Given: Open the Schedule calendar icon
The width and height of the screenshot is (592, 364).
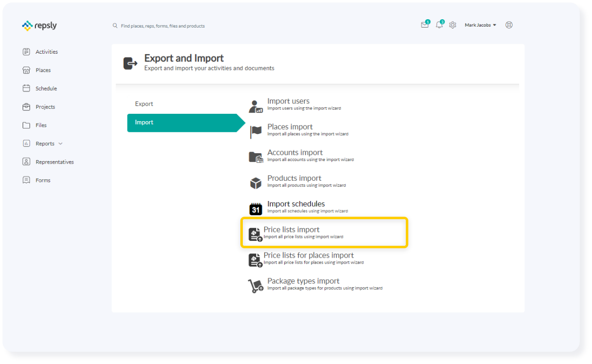Looking at the screenshot, I should click(x=27, y=88).
